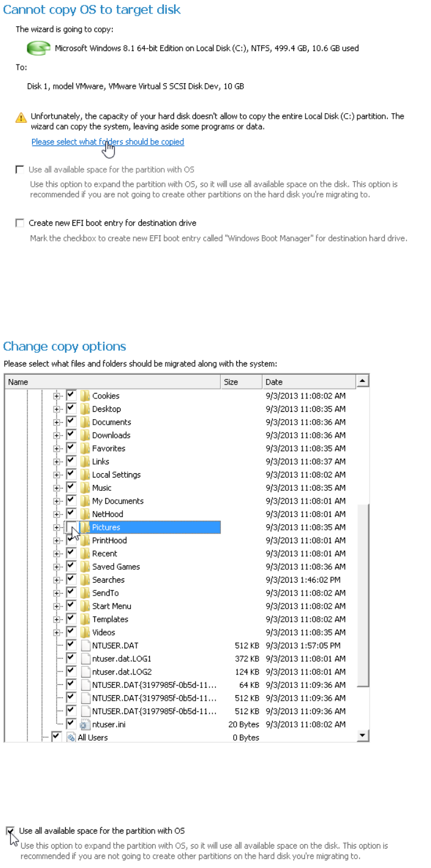Image resolution: width=431 pixels, height=868 pixels.
Task: Expand the Desktop folder tree node
Action: 57,409
